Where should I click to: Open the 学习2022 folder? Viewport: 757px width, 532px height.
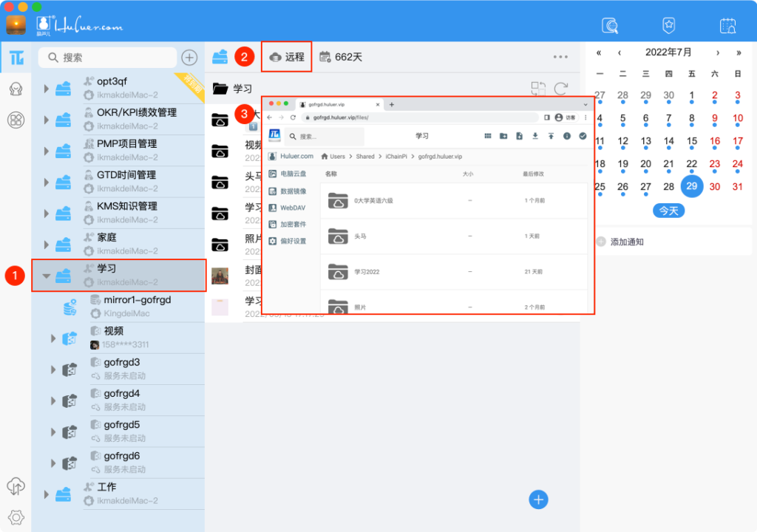(x=454, y=272)
